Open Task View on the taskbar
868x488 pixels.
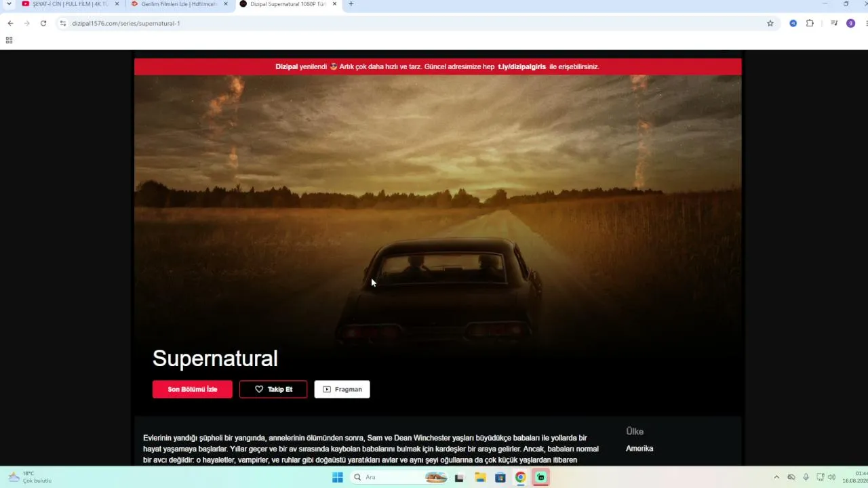coord(459,477)
